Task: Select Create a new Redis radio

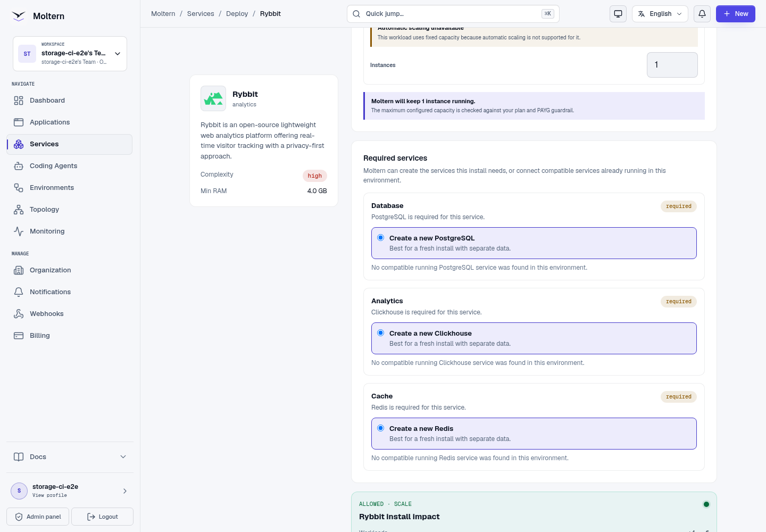Action: pos(381,428)
